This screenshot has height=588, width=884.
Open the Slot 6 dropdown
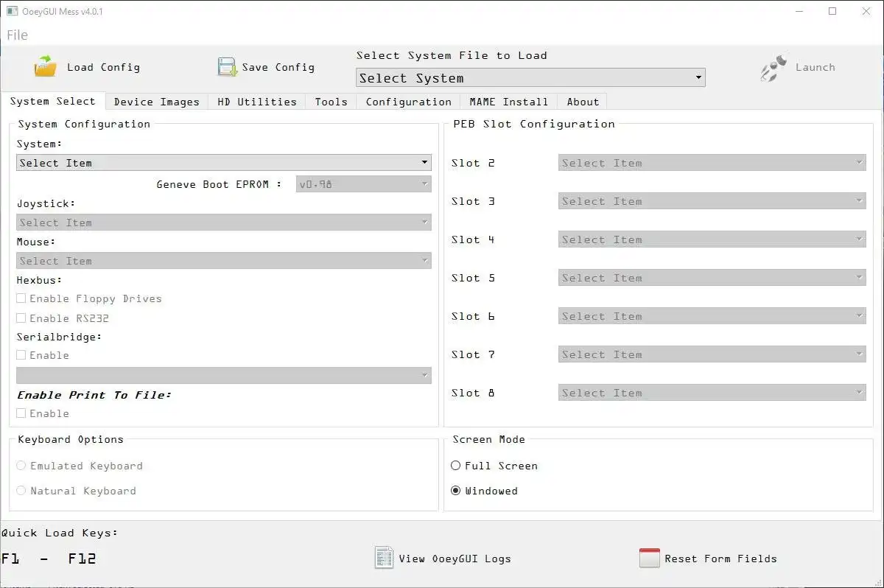tap(712, 316)
